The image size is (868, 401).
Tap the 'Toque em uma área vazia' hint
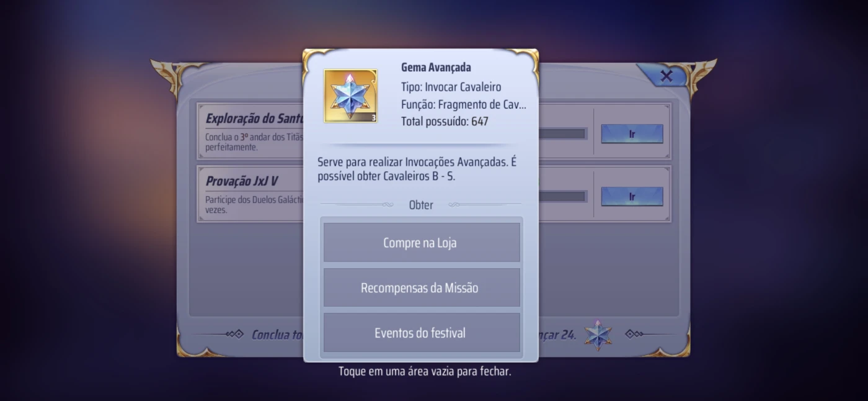click(425, 372)
